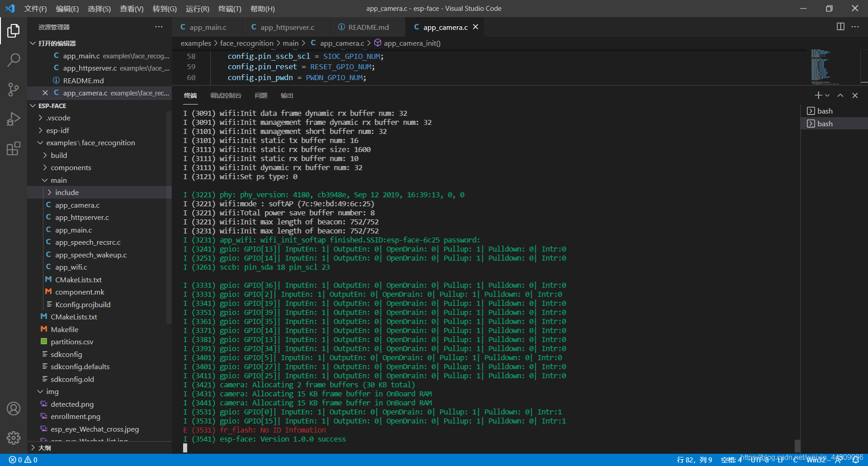This screenshot has width=868, height=466.
Task: Collapse the Open Editors section
Action: coord(33,43)
